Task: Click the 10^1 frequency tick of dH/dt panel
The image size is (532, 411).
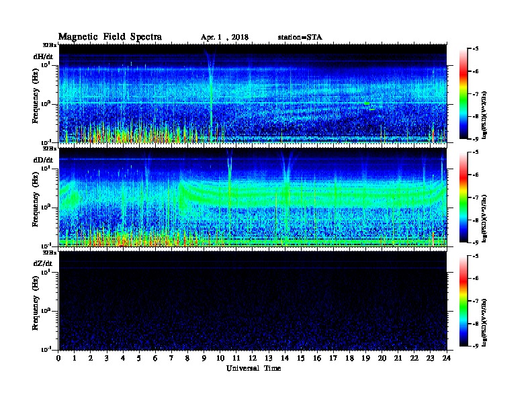Action: coord(46,64)
